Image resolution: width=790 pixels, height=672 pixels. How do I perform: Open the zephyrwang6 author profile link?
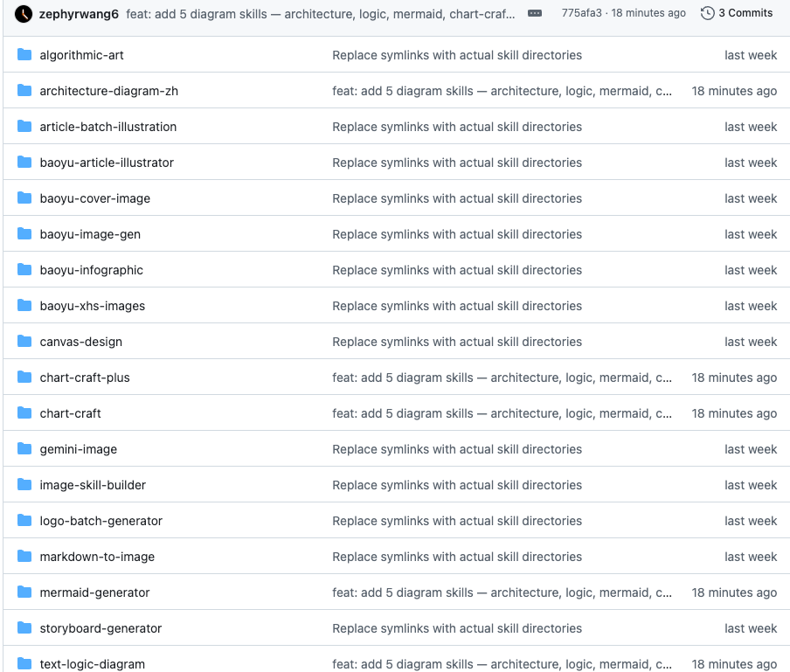[79, 14]
